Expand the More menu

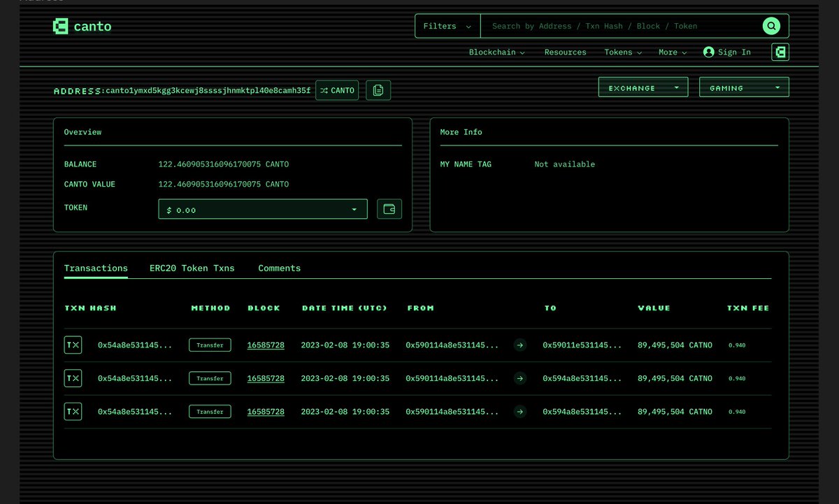673,52
